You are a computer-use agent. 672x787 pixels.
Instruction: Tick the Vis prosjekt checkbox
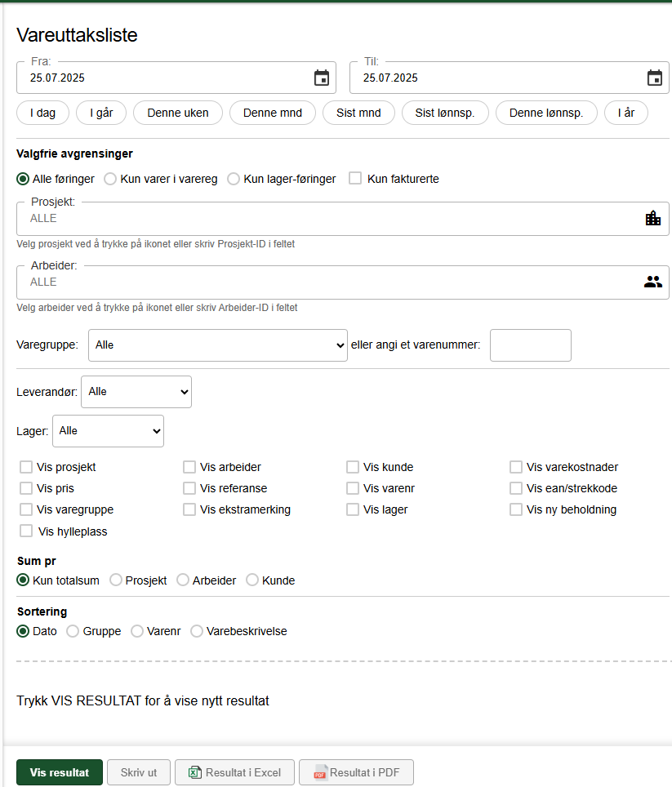pyautogui.click(x=26, y=467)
